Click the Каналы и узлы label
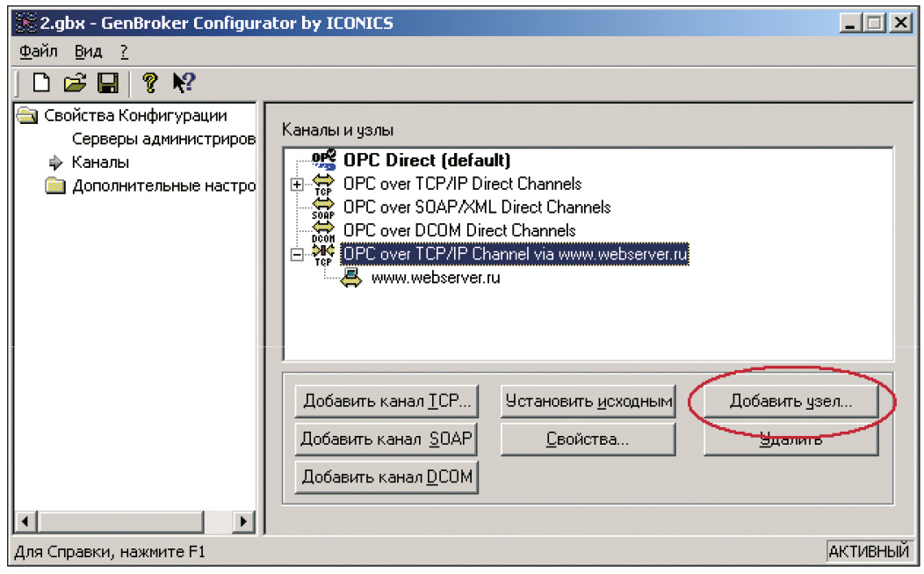Image resolution: width=924 pixels, height=574 pixels. [x=337, y=130]
